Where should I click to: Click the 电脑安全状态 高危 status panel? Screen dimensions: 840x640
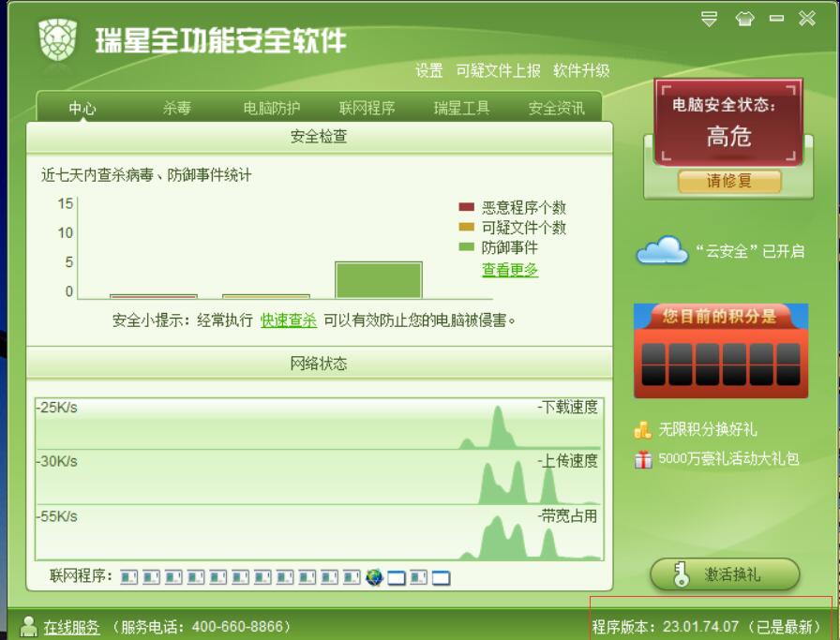[728, 123]
